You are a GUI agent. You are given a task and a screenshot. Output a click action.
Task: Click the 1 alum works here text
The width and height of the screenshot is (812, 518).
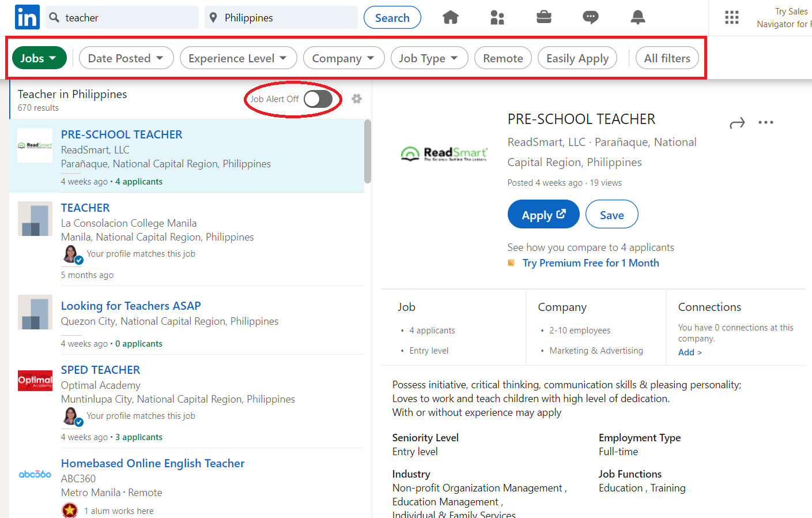click(x=119, y=511)
